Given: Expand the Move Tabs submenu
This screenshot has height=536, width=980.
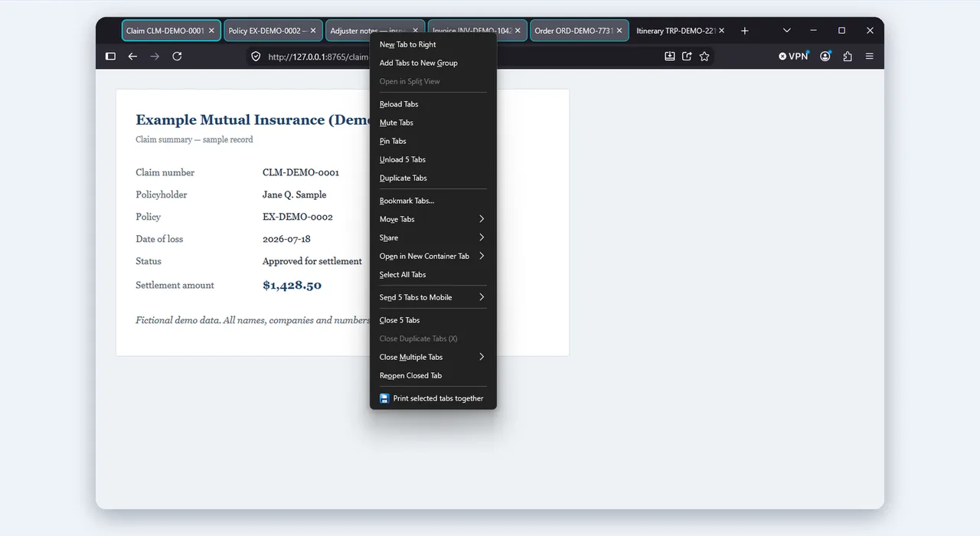Looking at the screenshot, I should (x=433, y=219).
